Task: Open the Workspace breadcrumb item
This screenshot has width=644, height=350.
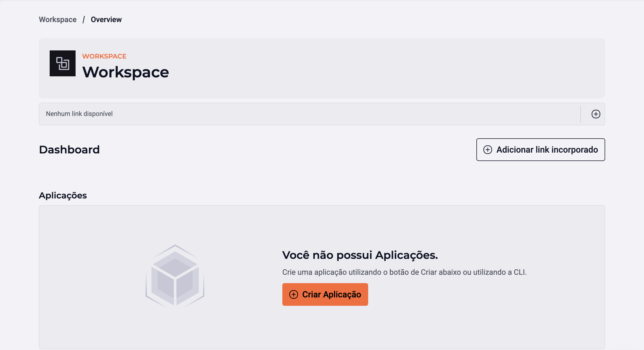Action: coord(57,19)
